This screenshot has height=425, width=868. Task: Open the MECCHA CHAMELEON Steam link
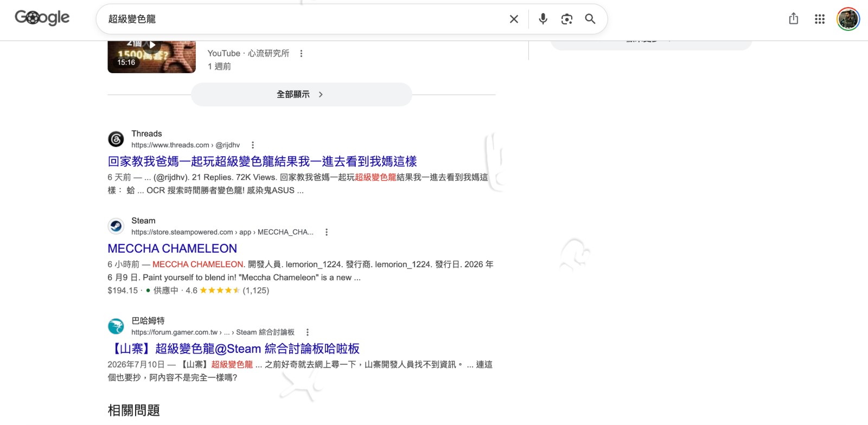(x=173, y=248)
